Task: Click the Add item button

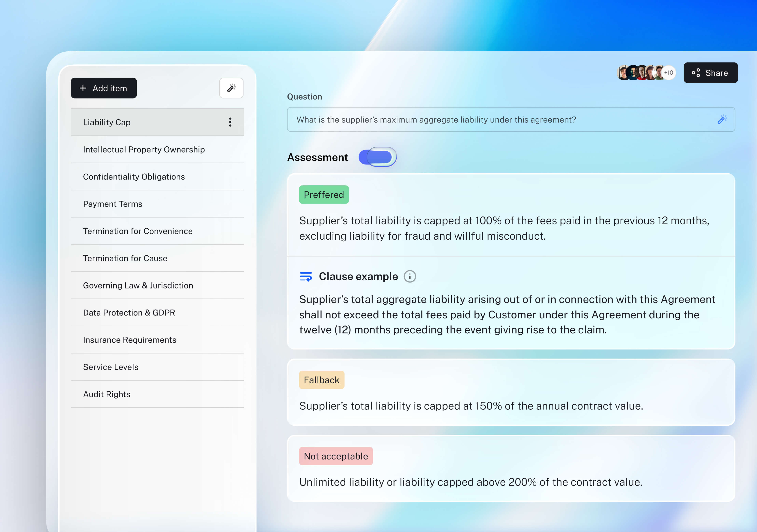Action: click(x=103, y=88)
